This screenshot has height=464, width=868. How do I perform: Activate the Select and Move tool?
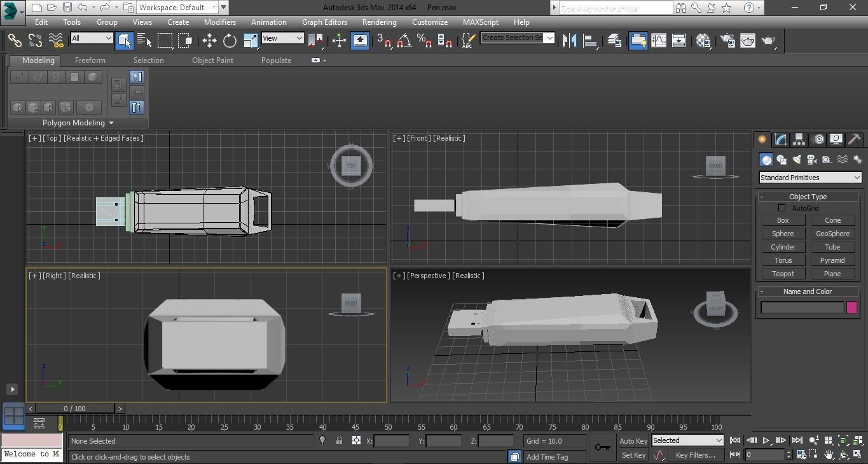[x=209, y=40]
